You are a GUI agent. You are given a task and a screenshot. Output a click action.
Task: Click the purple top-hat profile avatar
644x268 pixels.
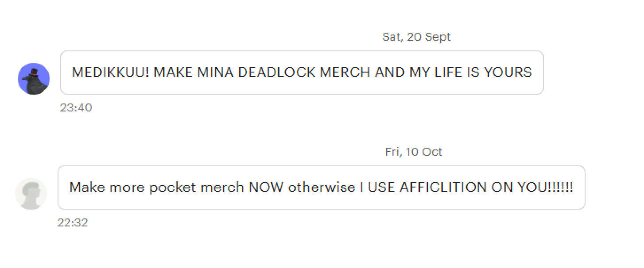click(x=34, y=79)
